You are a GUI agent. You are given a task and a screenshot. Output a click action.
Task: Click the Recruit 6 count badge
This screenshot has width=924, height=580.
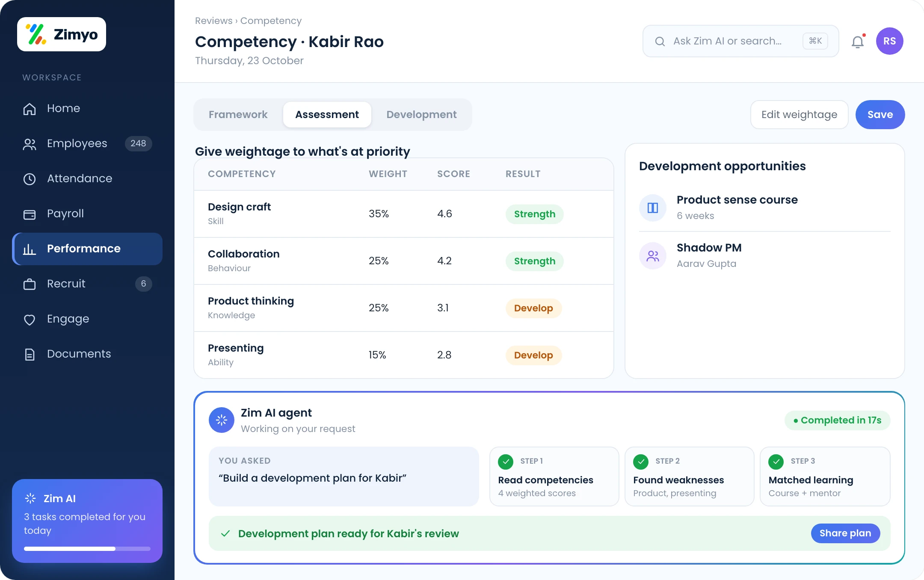coord(143,284)
